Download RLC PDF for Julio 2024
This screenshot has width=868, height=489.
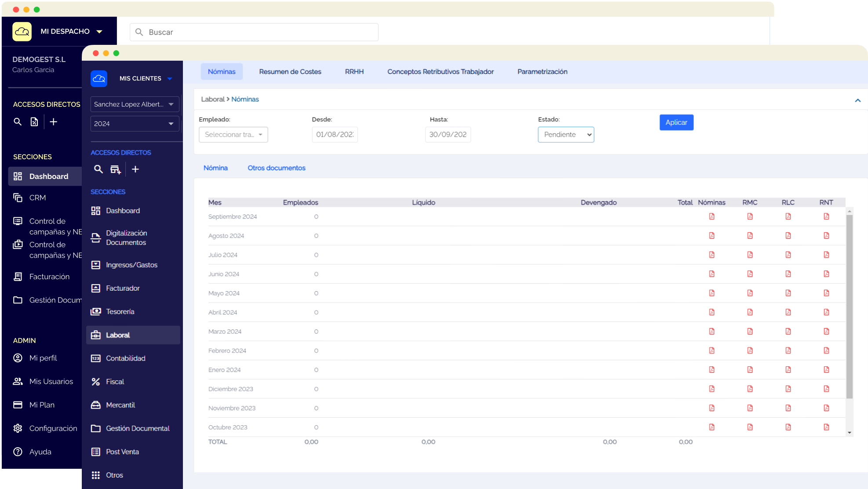[788, 255]
